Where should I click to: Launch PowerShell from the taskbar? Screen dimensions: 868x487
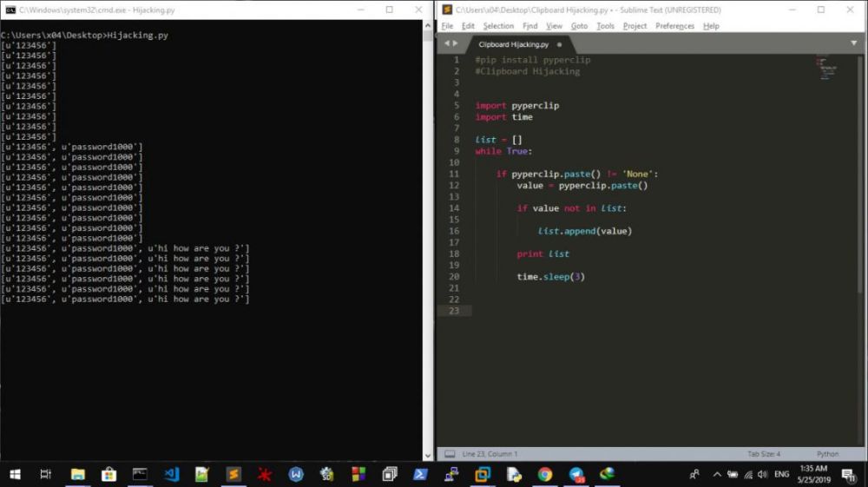point(420,474)
